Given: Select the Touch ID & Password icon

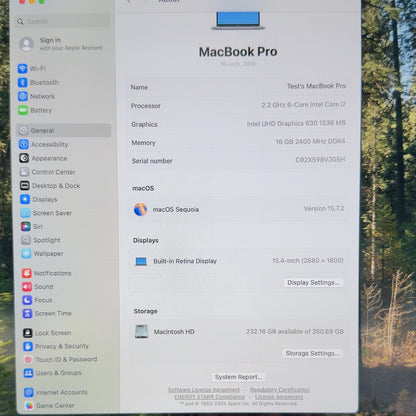Looking at the screenshot, I should pyautogui.click(x=28, y=360).
